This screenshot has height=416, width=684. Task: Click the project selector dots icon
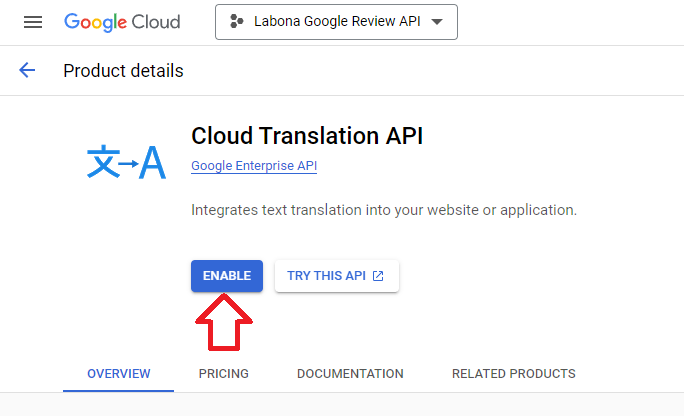coord(236,21)
